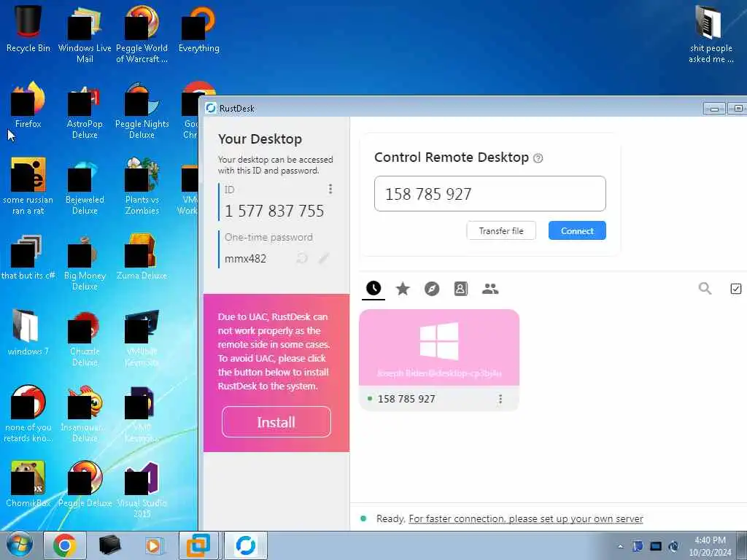Click the RustDesk taskbar button
This screenshot has width=747, height=560.
245,545
